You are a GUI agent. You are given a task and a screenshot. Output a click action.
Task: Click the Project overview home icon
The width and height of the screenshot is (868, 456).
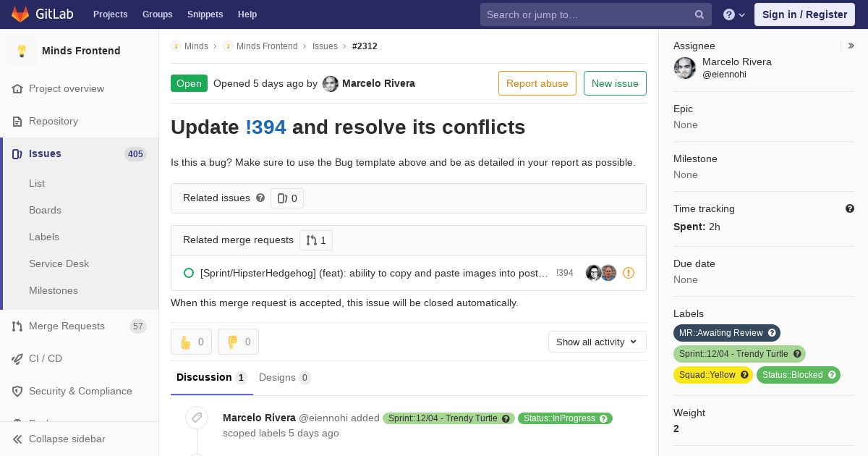coord(17,88)
